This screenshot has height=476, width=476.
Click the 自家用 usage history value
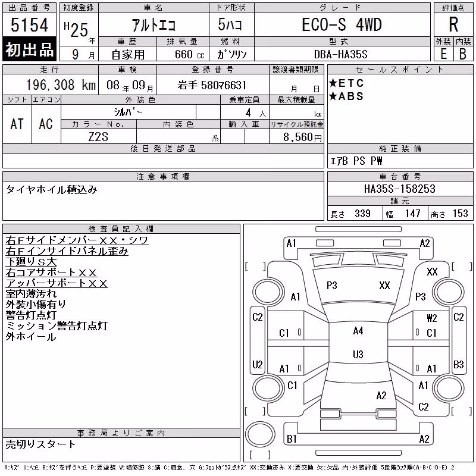tap(128, 55)
